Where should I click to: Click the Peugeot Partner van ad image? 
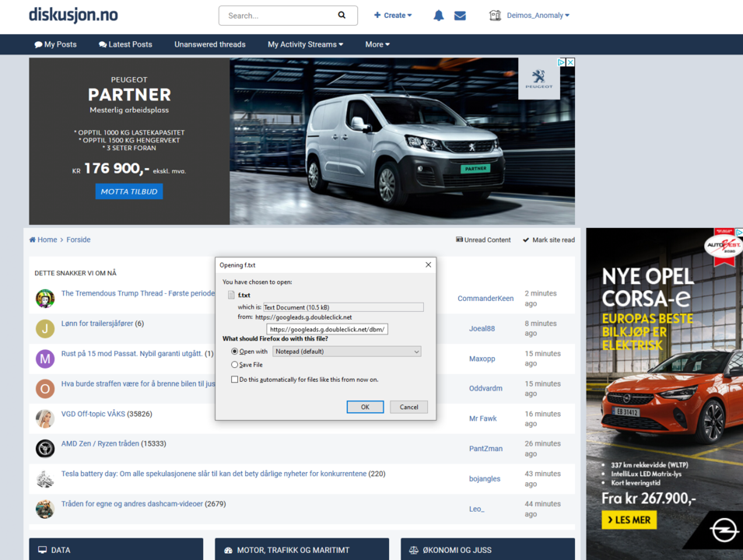[401, 142]
